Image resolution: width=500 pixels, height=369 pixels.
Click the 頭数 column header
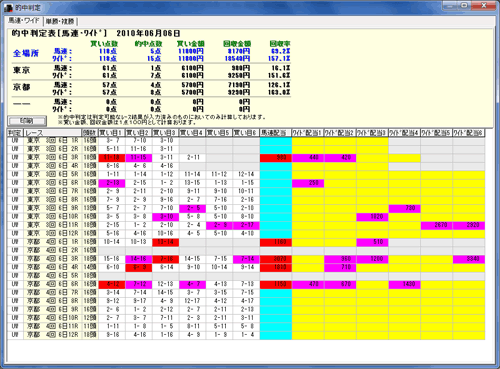[90, 133]
